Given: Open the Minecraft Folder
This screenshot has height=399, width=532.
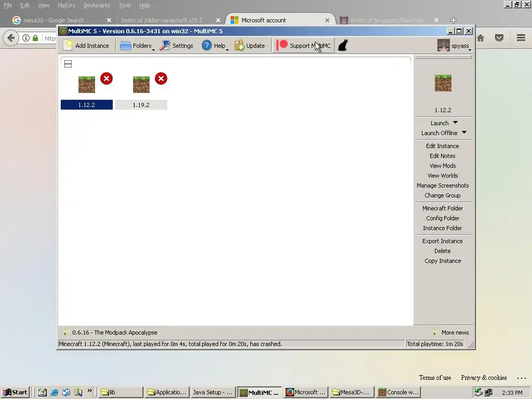Looking at the screenshot, I should pyautogui.click(x=443, y=208).
